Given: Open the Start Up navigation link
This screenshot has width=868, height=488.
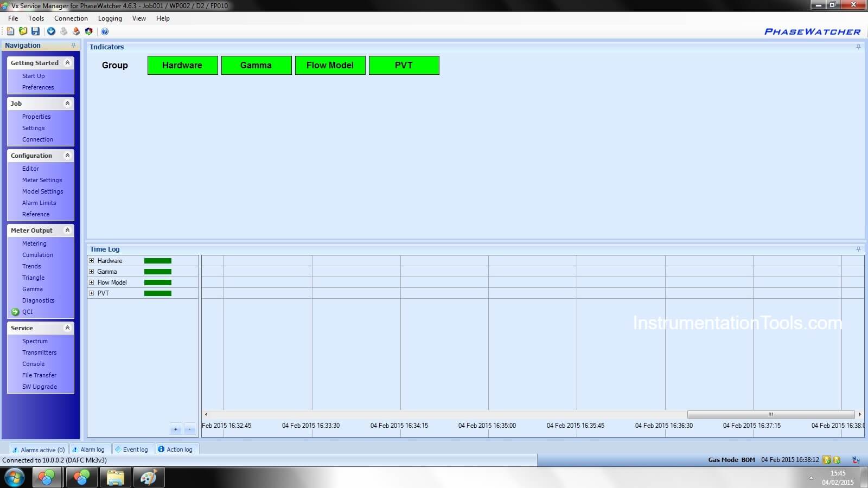Looking at the screenshot, I should tap(34, 76).
